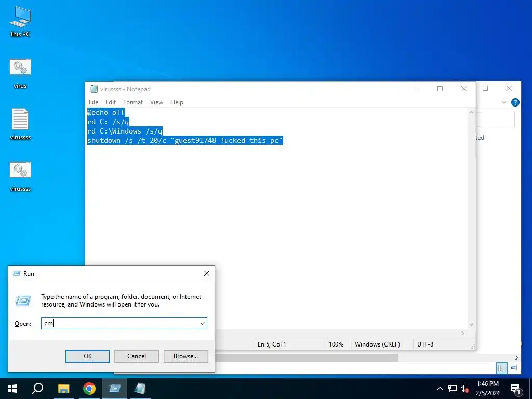532x399 pixels.
Task: Switch the background window to details view
Action: pyautogui.click(x=502, y=368)
